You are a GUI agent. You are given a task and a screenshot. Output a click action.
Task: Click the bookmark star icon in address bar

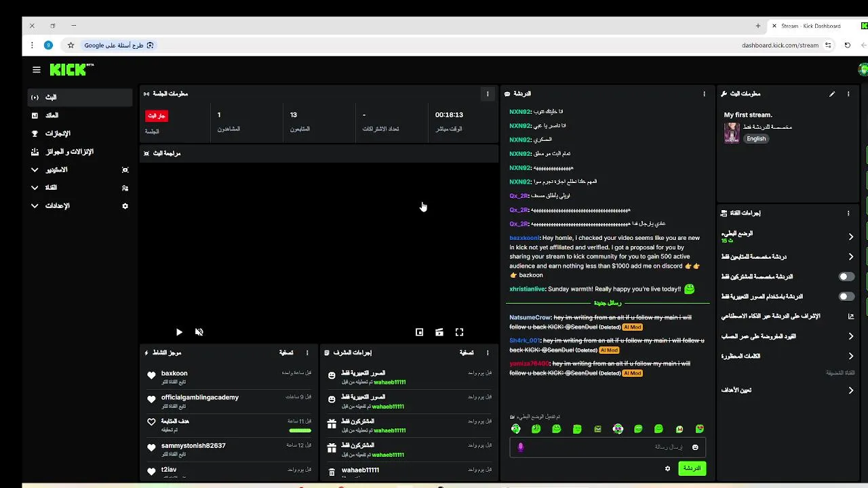pos(71,45)
